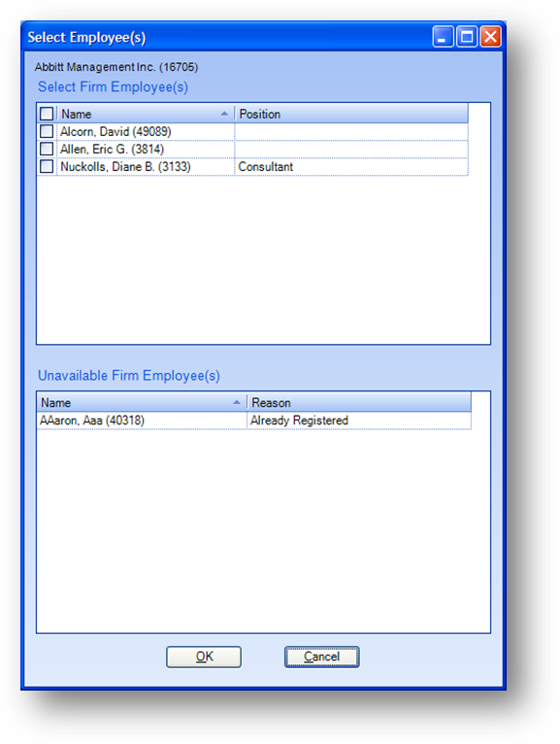Click the sort arrow in available Name header
Screen dimensions: 560x744
click(224, 114)
